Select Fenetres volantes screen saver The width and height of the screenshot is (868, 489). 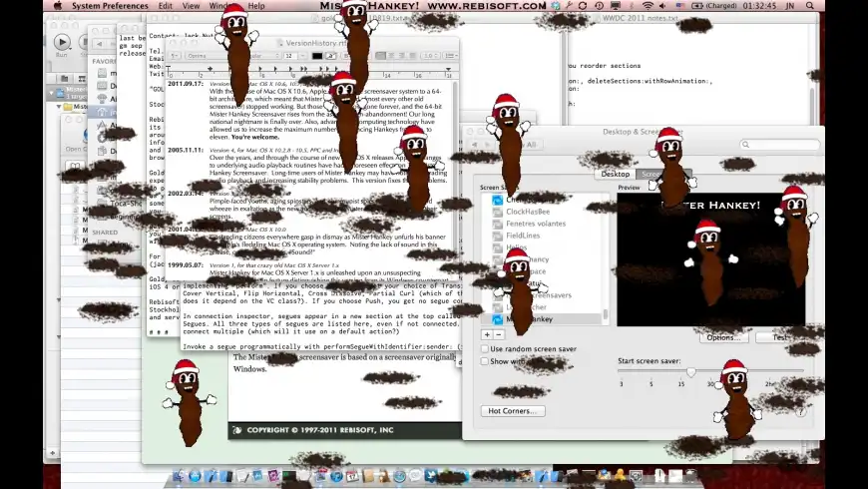click(536, 224)
